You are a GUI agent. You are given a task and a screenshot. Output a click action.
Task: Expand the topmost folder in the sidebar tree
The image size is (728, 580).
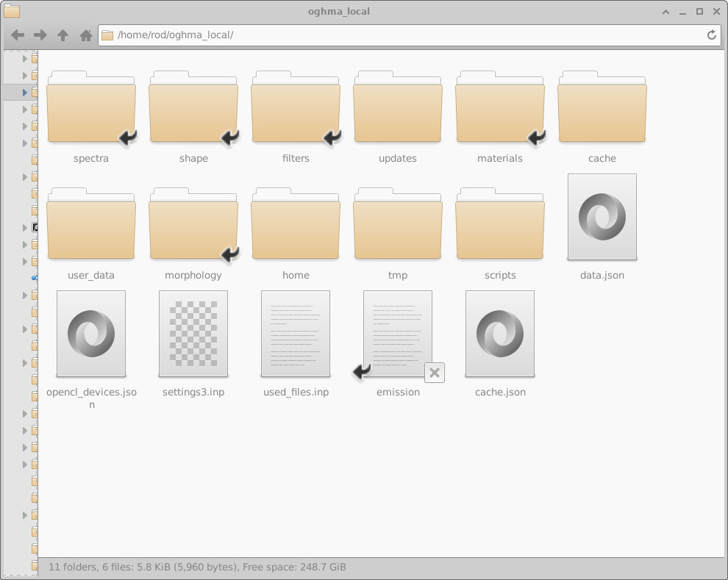24,59
